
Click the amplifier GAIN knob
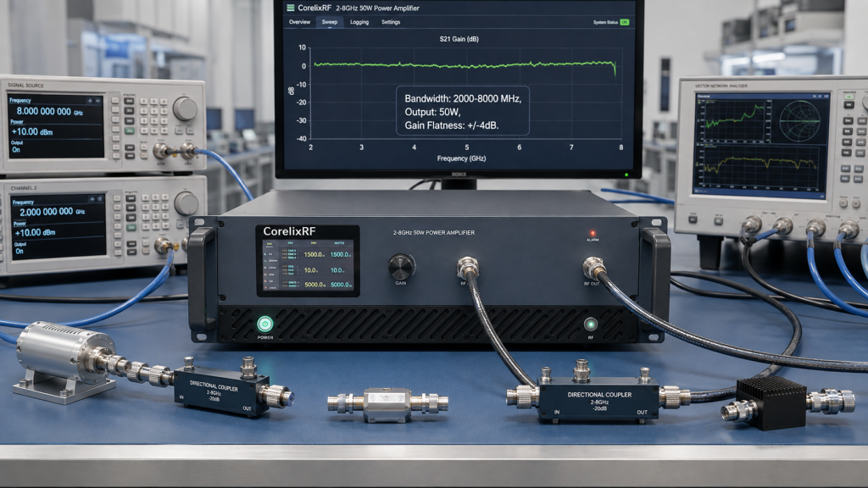click(401, 267)
